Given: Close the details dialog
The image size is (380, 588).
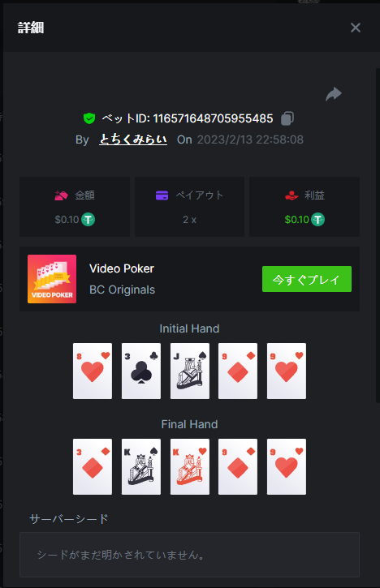Looking at the screenshot, I should pyautogui.click(x=355, y=28).
